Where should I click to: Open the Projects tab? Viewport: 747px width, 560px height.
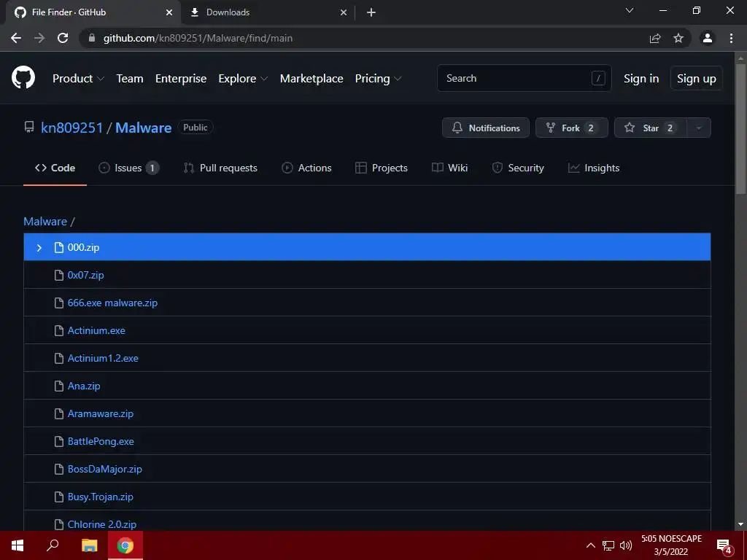tap(381, 168)
